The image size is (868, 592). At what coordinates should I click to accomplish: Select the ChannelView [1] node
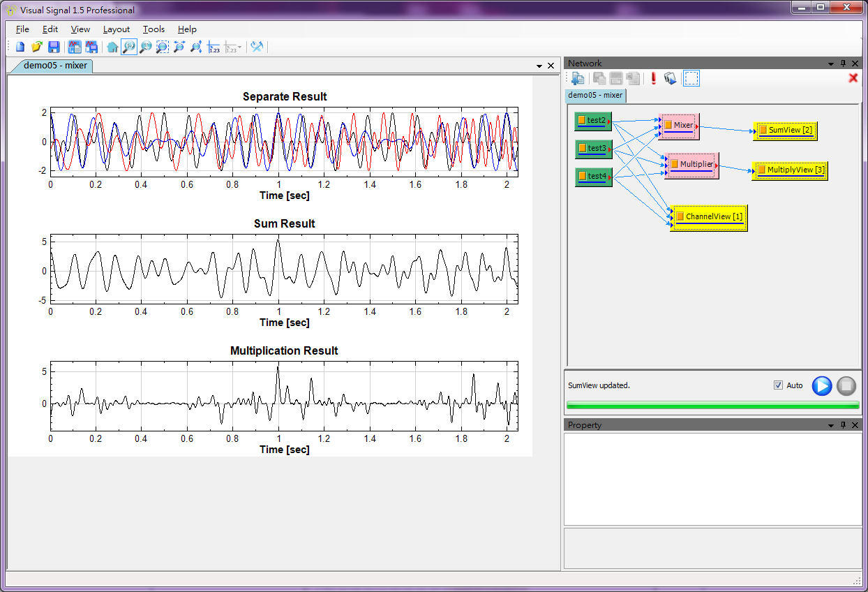click(709, 217)
